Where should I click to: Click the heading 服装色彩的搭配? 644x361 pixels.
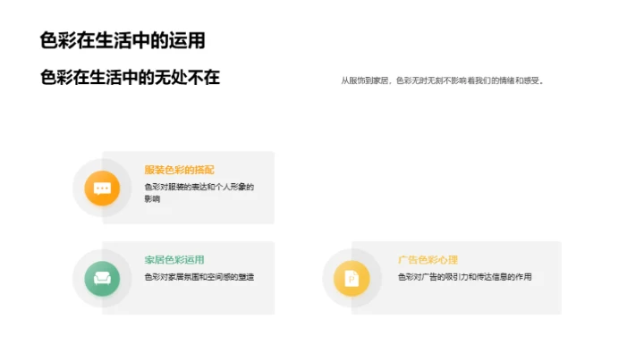[179, 170]
